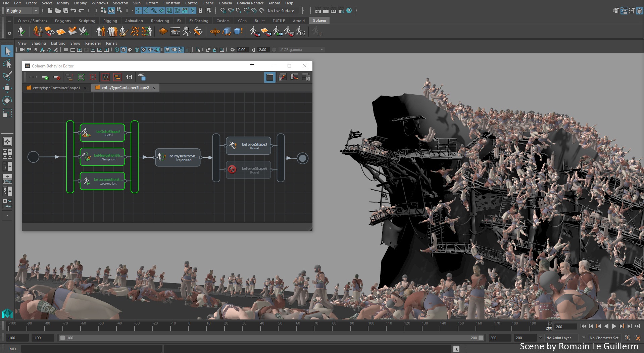Toggle the grid display in viewport toolbar
The width and height of the screenshot is (644, 353).
(66, 50)
